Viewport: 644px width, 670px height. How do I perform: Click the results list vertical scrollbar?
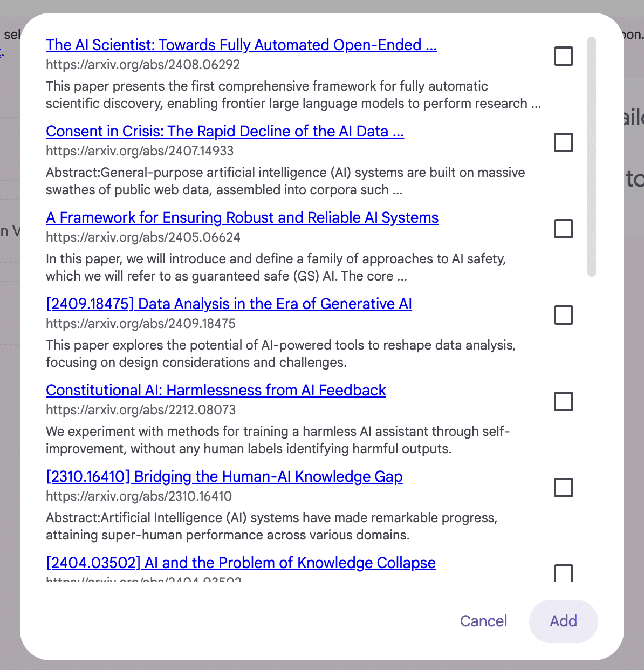click(592, 156)
